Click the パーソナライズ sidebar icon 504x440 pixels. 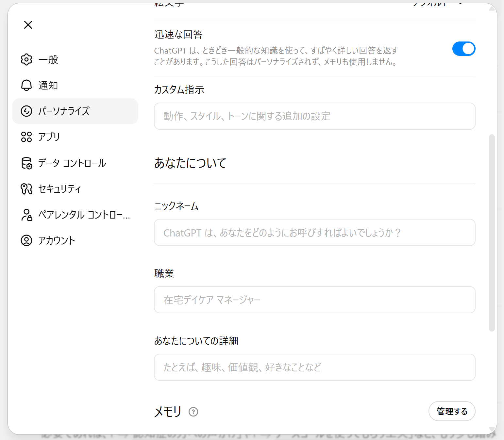pyautogui.click(x=26, y=111)
